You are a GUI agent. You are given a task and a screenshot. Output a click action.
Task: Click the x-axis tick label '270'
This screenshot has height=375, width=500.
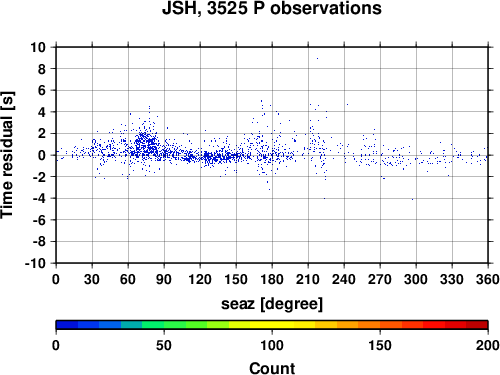(380, 279)
